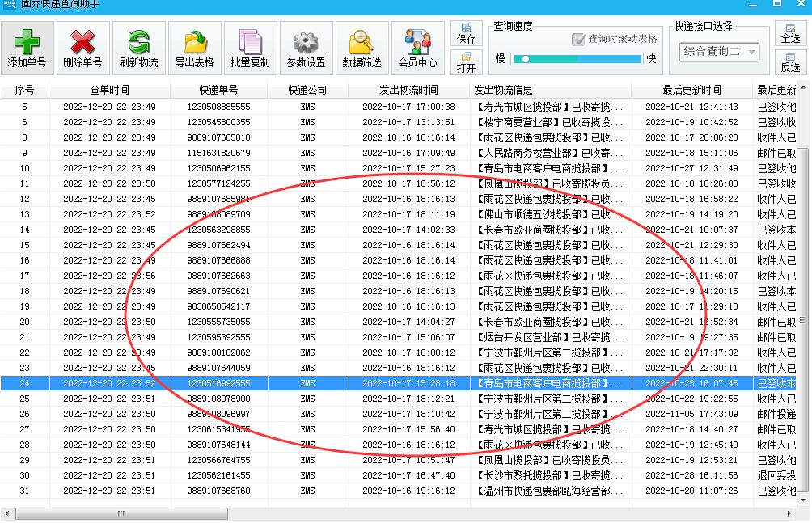Select tracking number 9889108078900
Viewport: 812px width, 523px height.
(218, 399)
